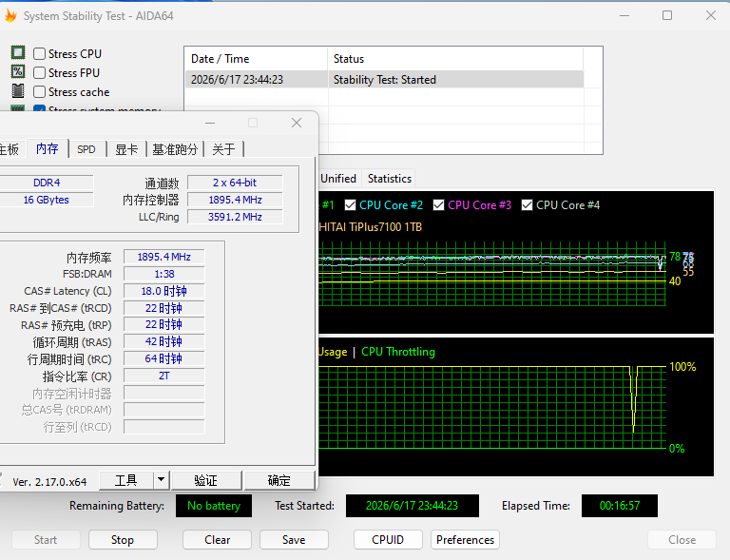Click the DDR4 memory type field
The width and height of the screenshot is (730, 560).
(47, 183)
